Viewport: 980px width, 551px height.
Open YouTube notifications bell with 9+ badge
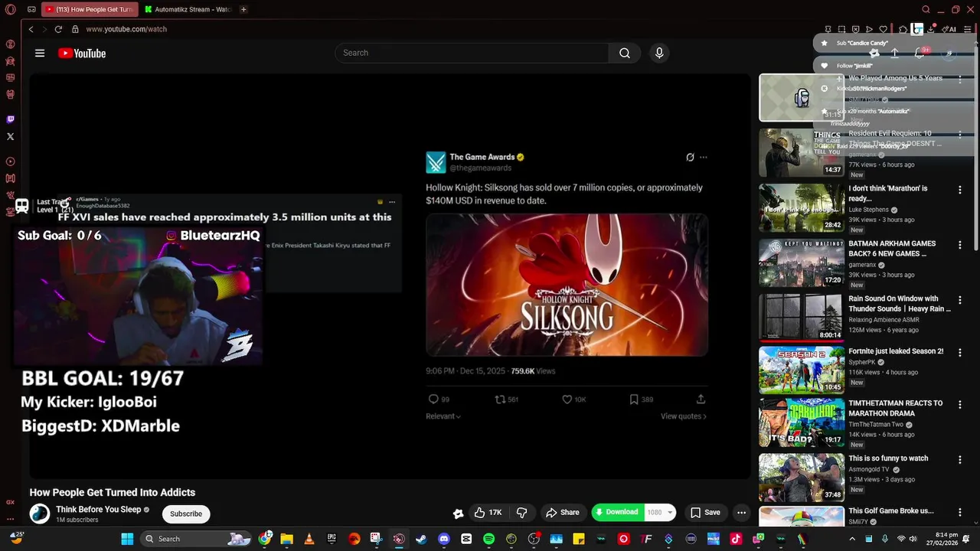click(x=920, y=53)
